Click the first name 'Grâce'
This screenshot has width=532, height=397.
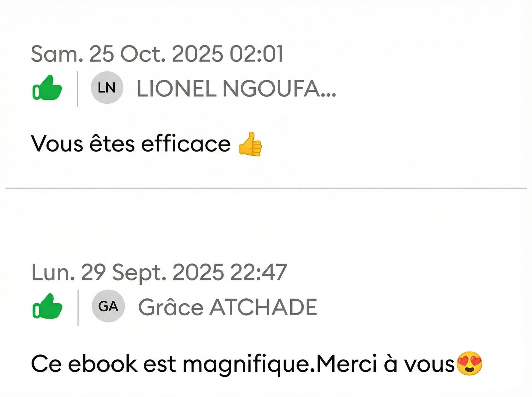pos(171,307)
